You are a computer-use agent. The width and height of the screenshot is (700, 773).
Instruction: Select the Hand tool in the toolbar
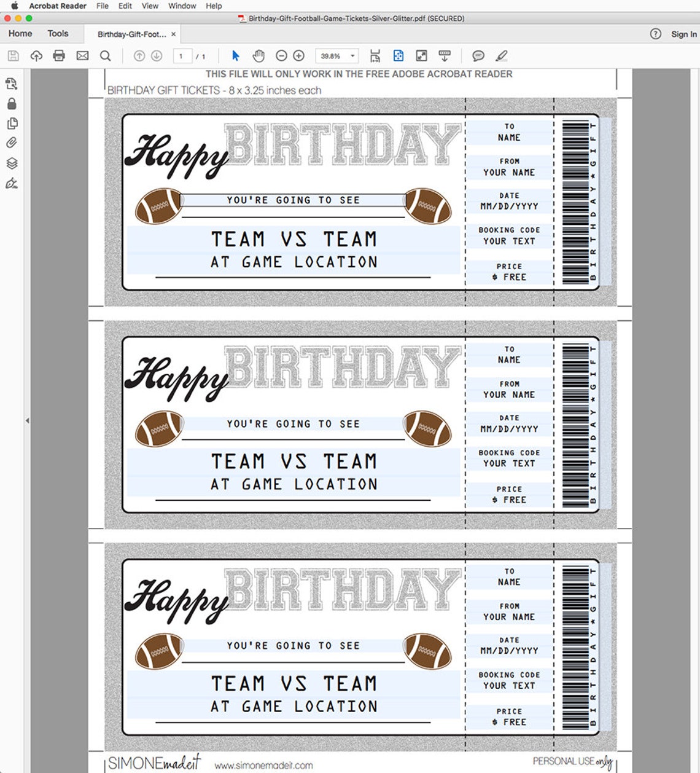pos(259,55)
